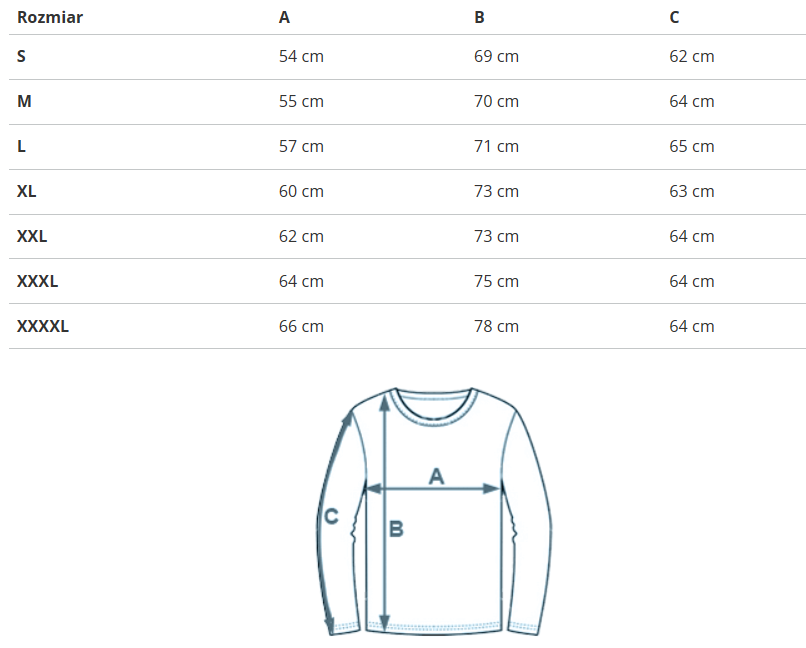Click the Rozmiar column header

[x=50, y=17]
